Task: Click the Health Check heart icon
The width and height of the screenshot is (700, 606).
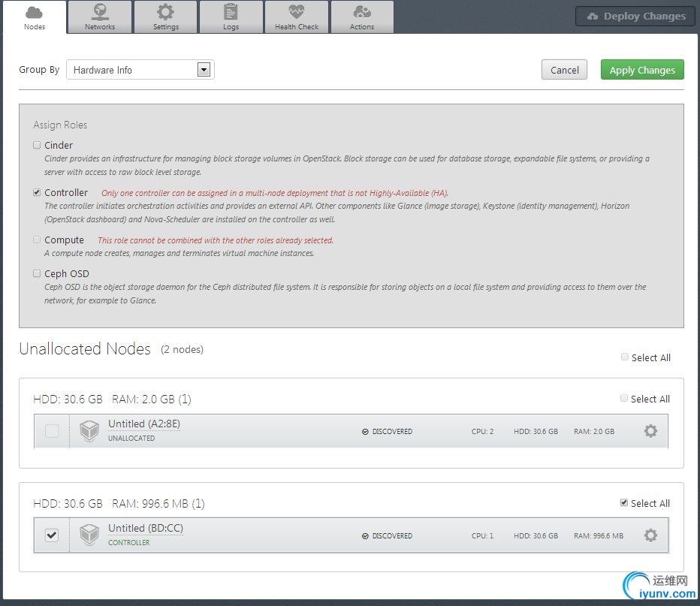Action: pyautogui.click(x=297, y=12)
